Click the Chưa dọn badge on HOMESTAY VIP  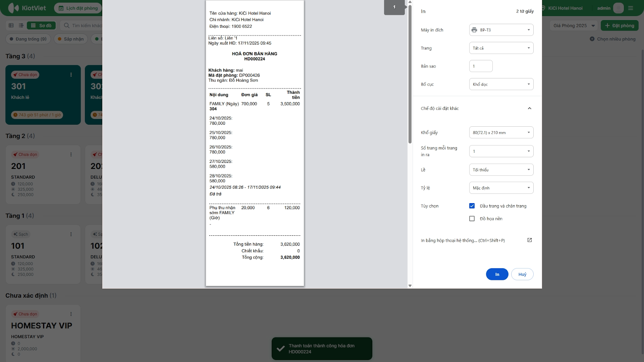coord(25,314)
